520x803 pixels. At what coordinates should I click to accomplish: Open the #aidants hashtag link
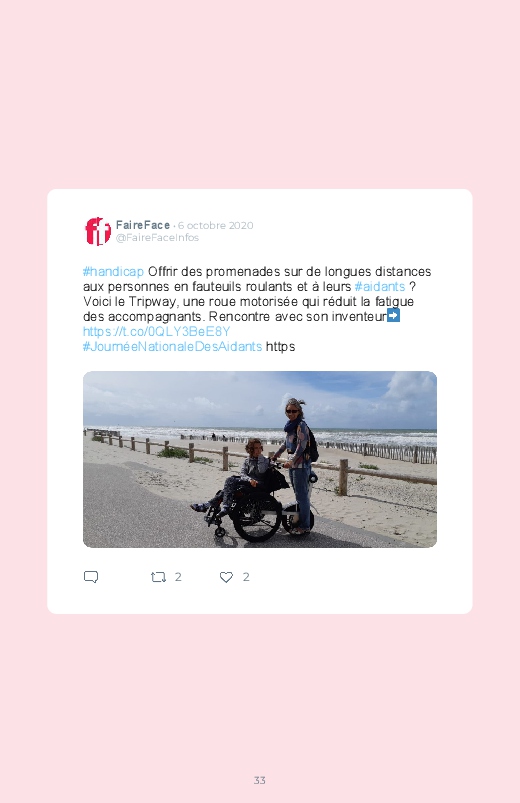click(x=380, y=286)
